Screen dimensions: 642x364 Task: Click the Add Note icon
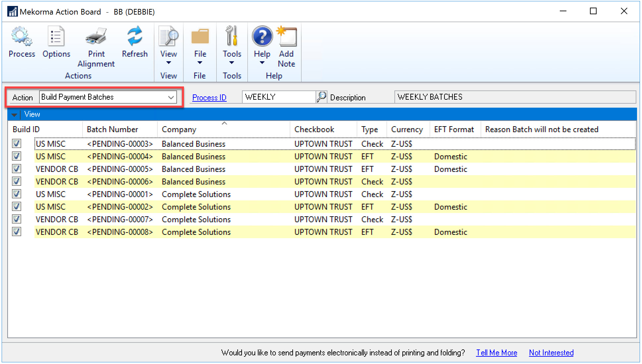287,36
